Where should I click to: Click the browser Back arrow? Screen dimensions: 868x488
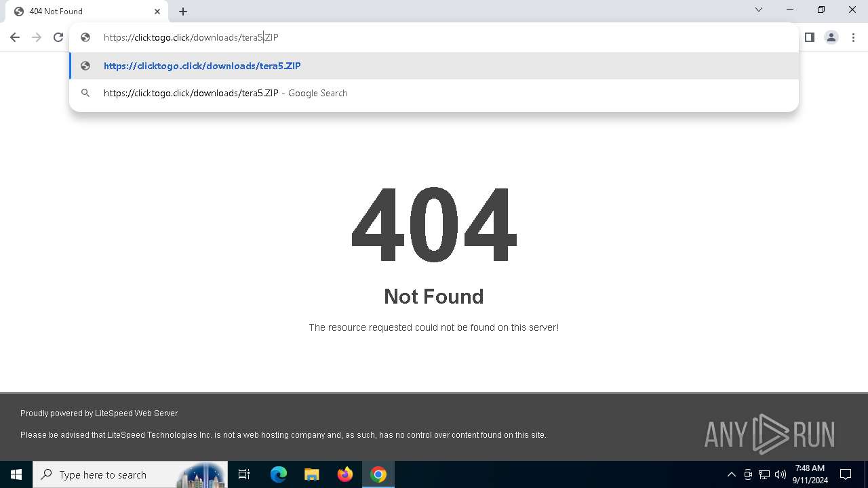point(15,37)
